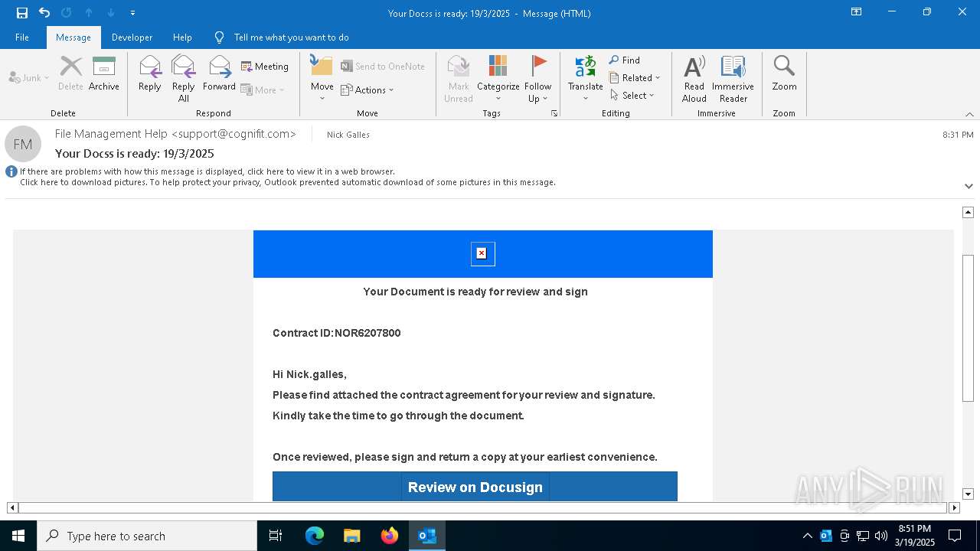This screenshot has height=551, width=980.
Task: Expand the Junk dropdown
Action: click(x=29, y=77)
